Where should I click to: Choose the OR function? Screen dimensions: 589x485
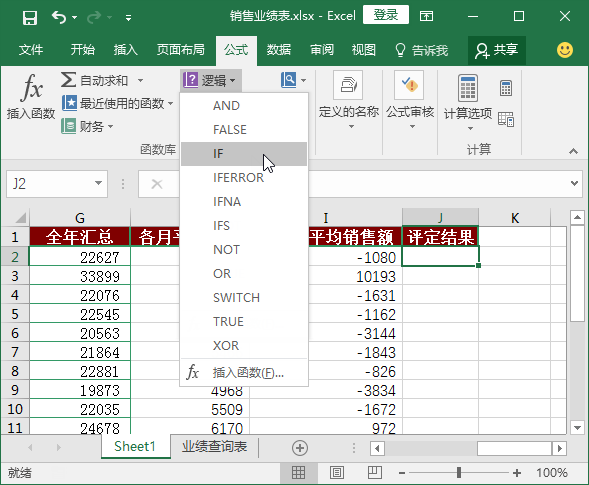[244, 274]
